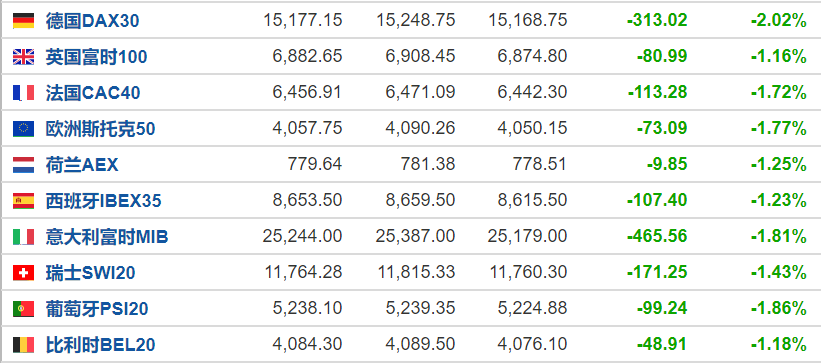Click the French flag icon
Image resolution: width=821 pixels, height=363 pixels.
click(x=24, y=93)
